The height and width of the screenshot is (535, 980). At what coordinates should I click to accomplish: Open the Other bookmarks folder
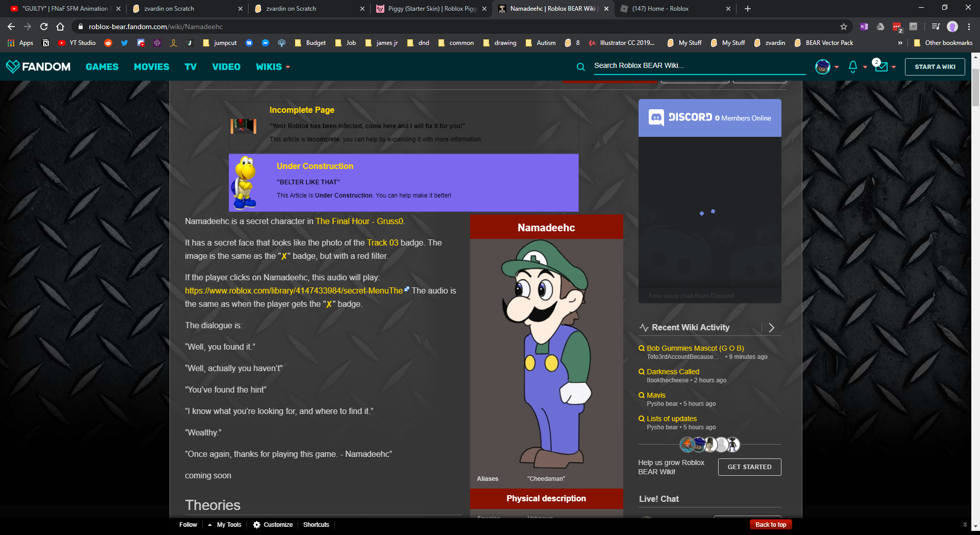(x=943, y=43)
